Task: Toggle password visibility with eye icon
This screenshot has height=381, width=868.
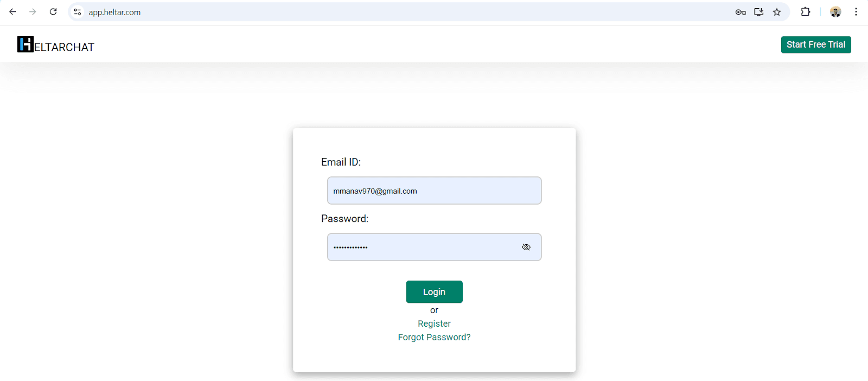Action: (526, 247)
